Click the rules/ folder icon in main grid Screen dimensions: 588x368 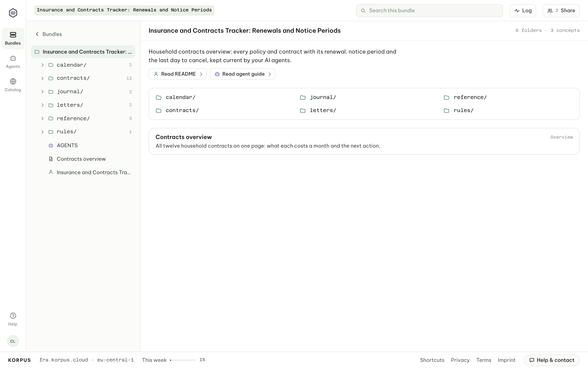[x=447, y=110]
